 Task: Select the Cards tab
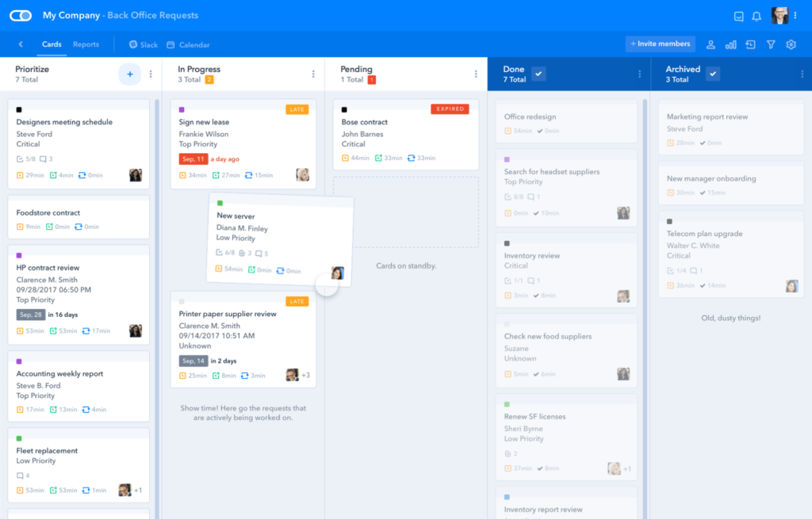pyautogui.click(x=52, y=44)
